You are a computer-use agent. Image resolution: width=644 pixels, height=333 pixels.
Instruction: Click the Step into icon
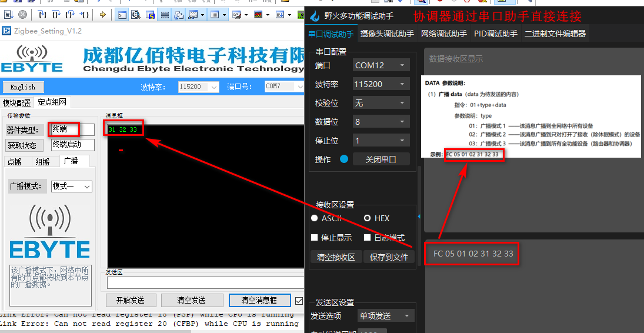[42, 15]
